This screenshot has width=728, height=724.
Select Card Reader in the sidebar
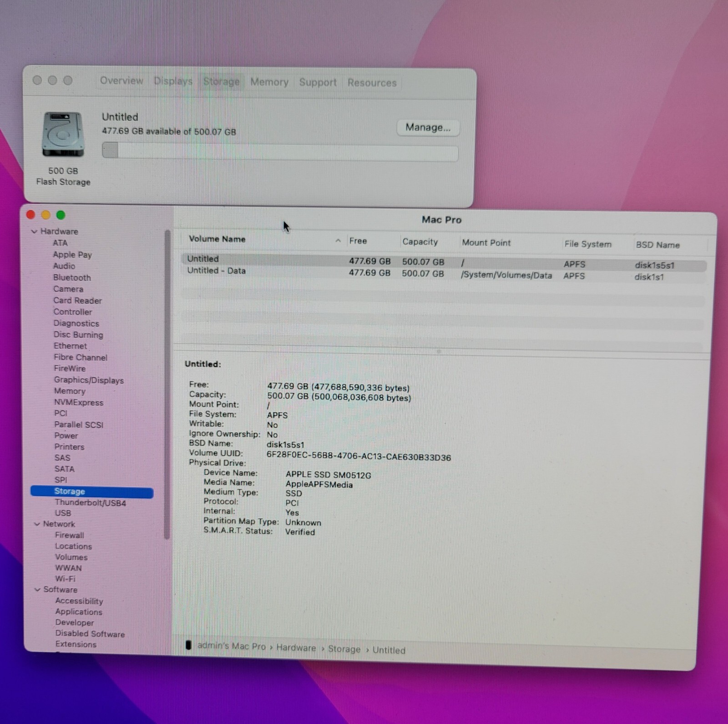point(77,301)
